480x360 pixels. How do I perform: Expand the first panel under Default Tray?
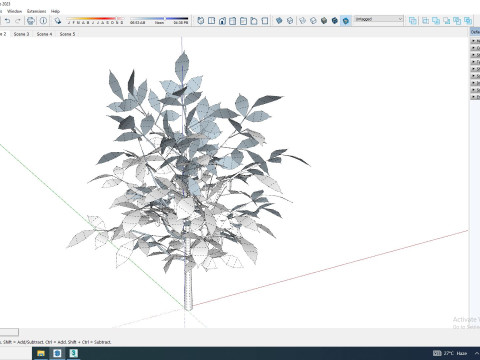coord(474,41)
